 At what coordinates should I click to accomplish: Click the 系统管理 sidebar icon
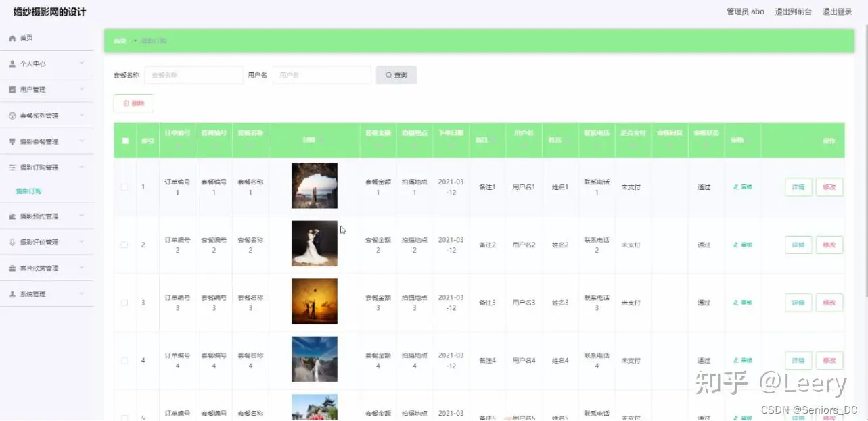tap(12, 295)
